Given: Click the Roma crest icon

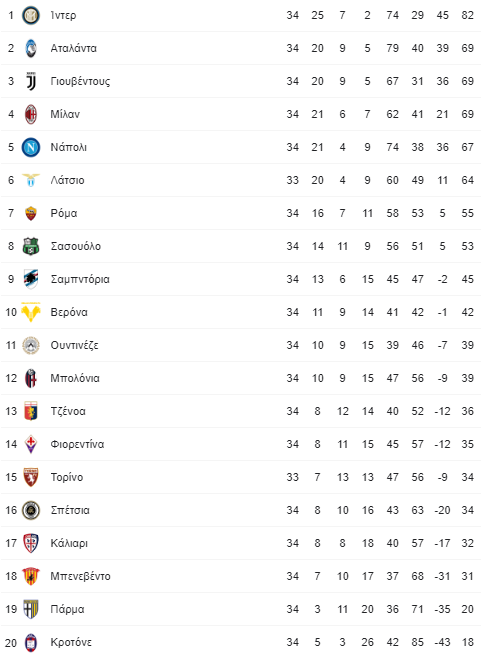Looking at the screenshot, I should 31,213.
